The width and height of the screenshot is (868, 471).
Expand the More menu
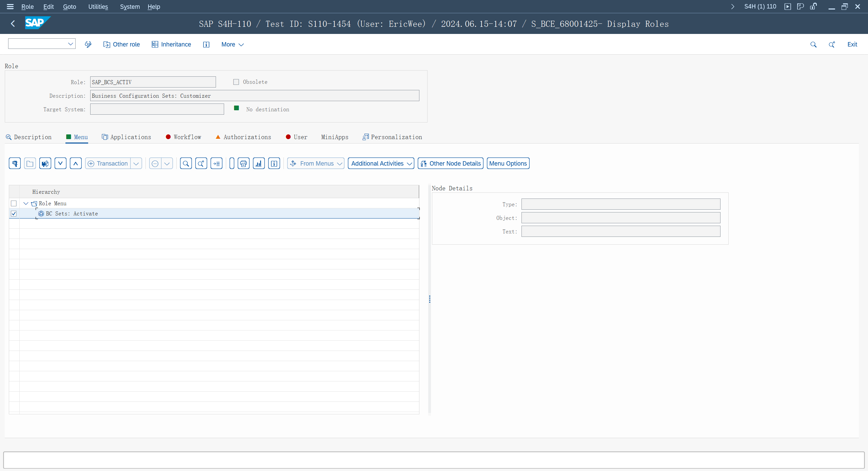point(232,44)
